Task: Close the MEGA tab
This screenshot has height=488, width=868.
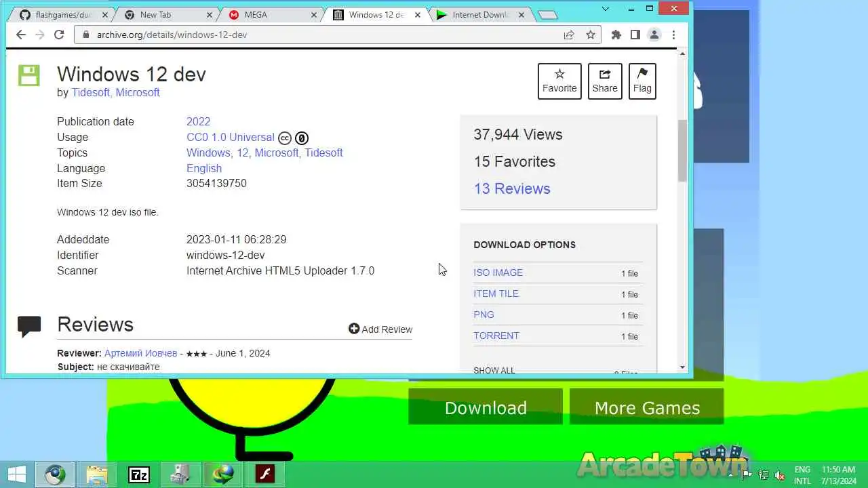Action: click(313, 15)
